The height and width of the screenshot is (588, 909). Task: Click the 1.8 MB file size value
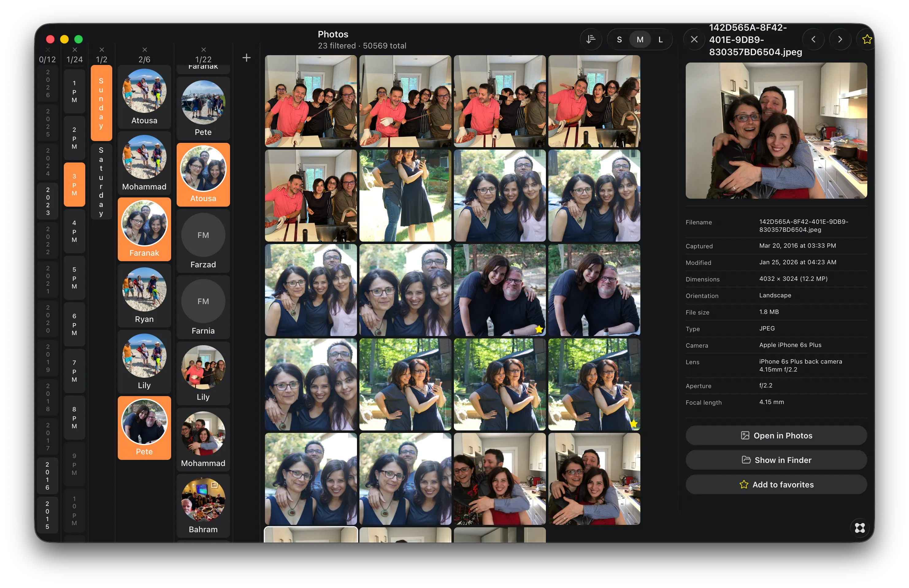click(769, 312)
